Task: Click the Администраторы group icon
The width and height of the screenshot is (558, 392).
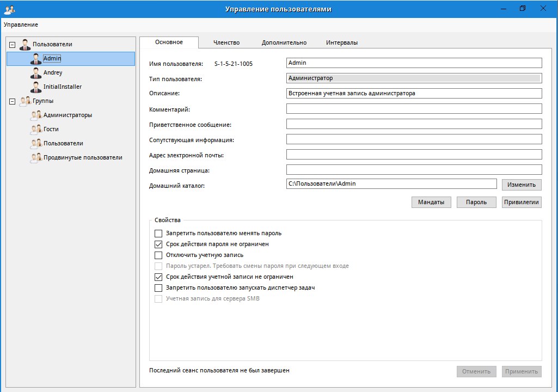Action: [36, 115]
